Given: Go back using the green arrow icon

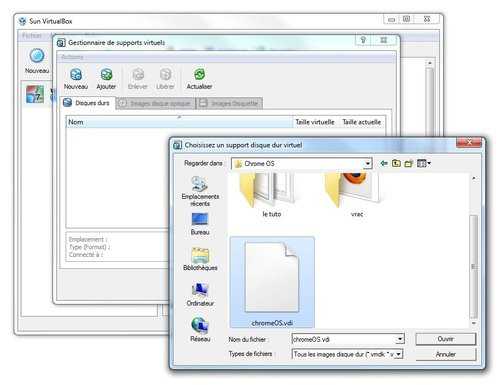Looking at the screenshot, I should pyautogui.click(x=384, y=163).
